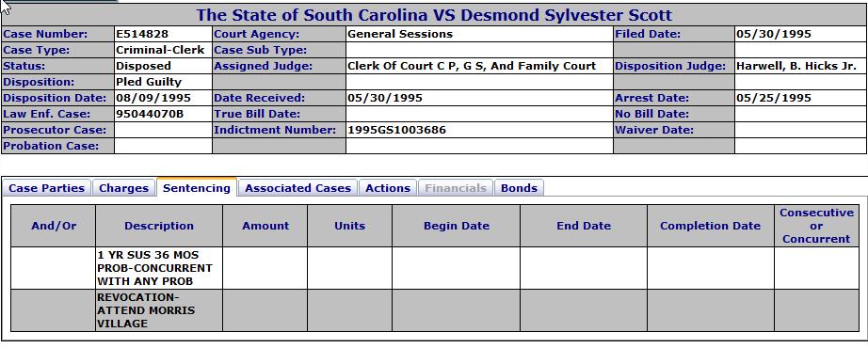Select the 1 YR SUS 36 MOS sentence row
Image resolution: width=868 pixels, height=348 pixels.
[435, 268]
